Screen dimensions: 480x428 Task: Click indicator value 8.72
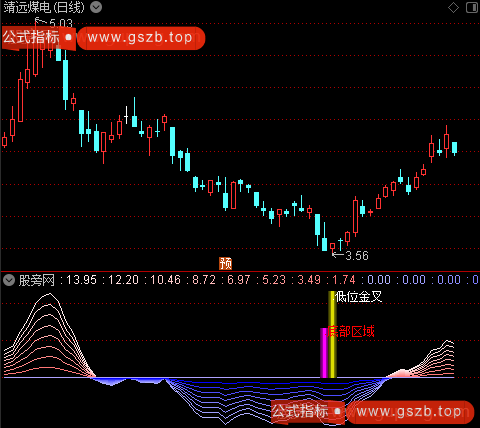[x=204, y=280]
